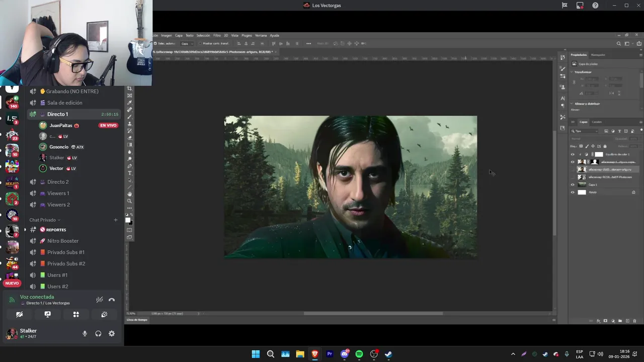Share your screen in Discord
Screen dimensions: 644x362
(x=47, y=314)
